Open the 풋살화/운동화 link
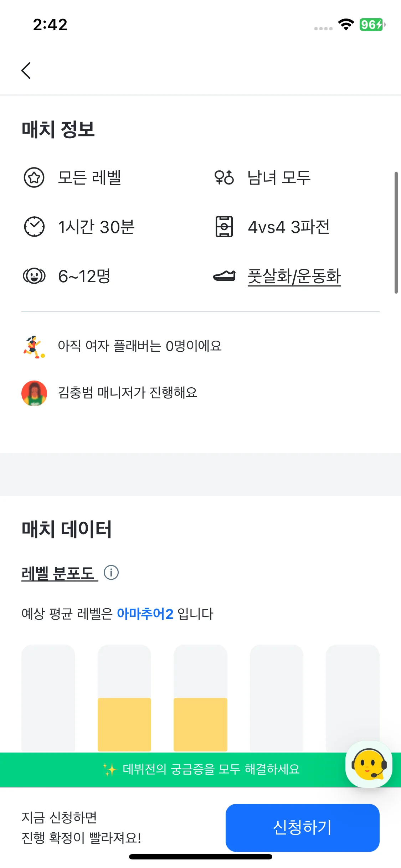401x868 pixels. pos(294,277)
